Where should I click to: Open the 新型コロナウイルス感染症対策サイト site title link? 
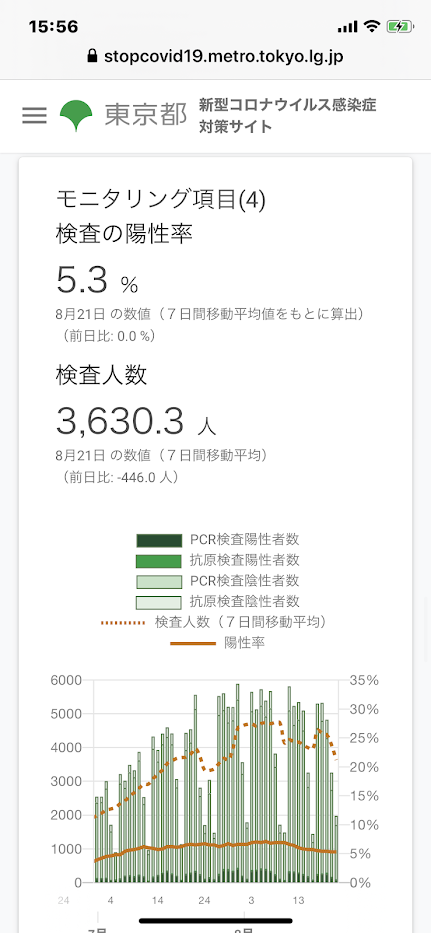tap(288, 115)
